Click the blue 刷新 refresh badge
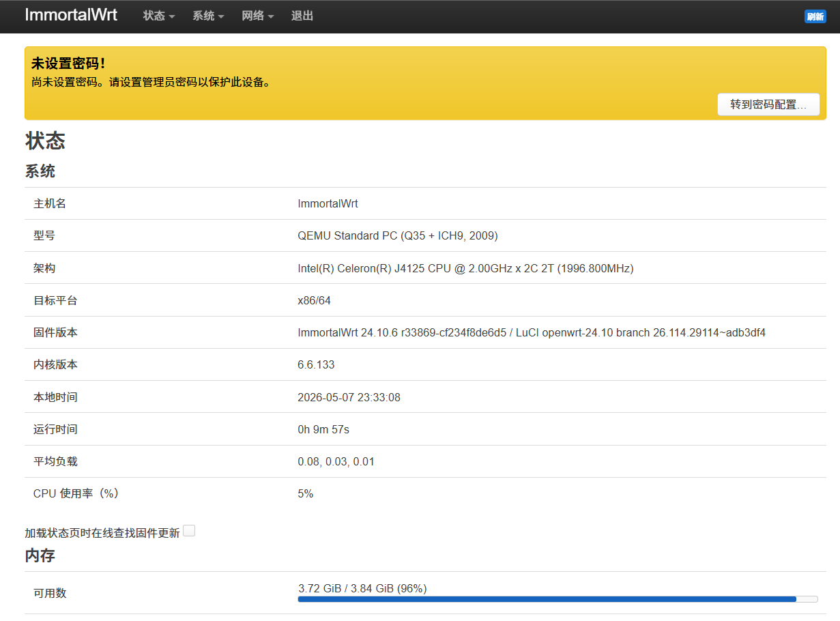 [815, 16]
